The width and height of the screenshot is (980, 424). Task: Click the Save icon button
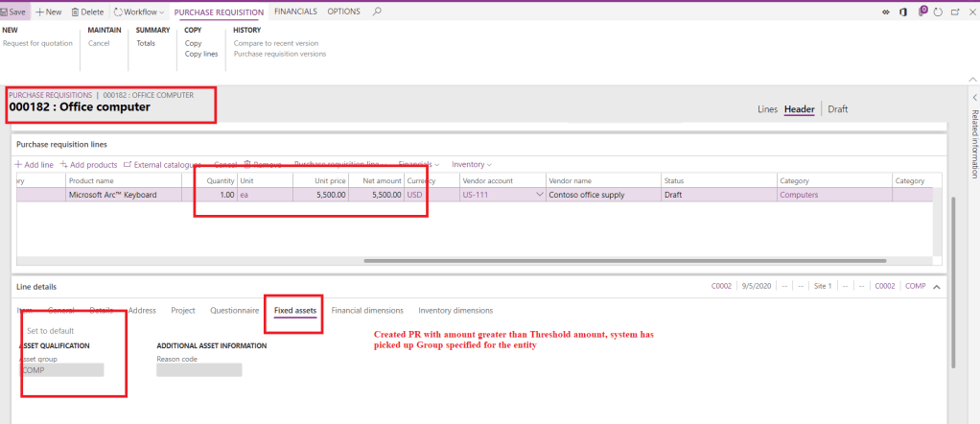[14, 12]
